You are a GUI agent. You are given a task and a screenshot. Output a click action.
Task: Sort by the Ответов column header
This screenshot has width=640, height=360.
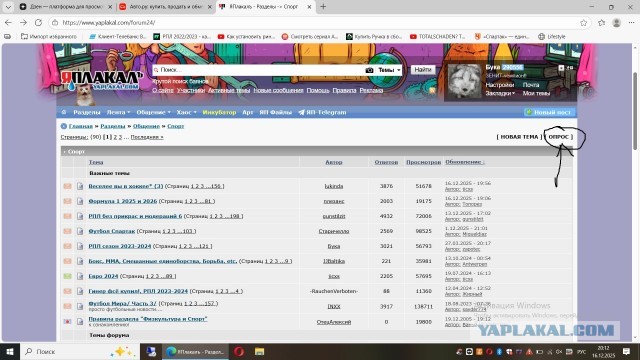[386, 162]
